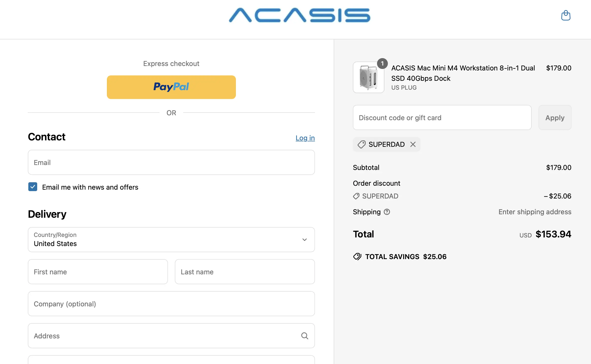Click the search icon in Address field

point(305,336)
